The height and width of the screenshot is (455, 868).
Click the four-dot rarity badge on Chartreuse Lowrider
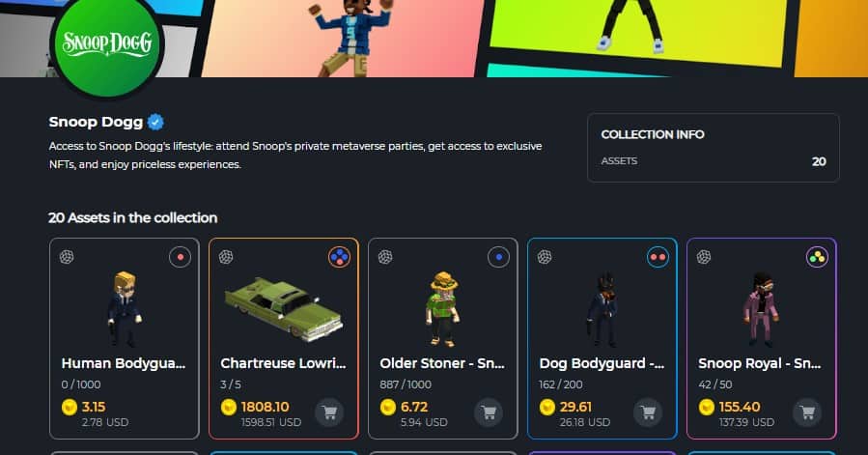point(339,257)
